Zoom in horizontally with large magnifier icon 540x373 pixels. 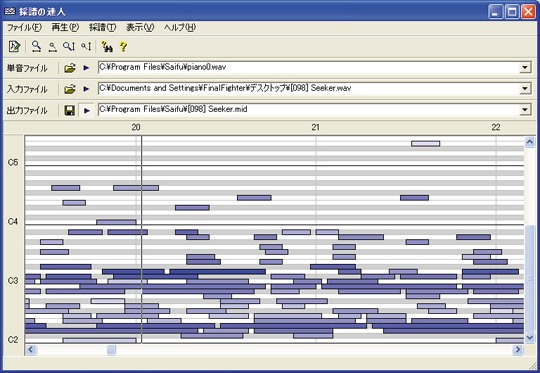(x=36, y=46)
